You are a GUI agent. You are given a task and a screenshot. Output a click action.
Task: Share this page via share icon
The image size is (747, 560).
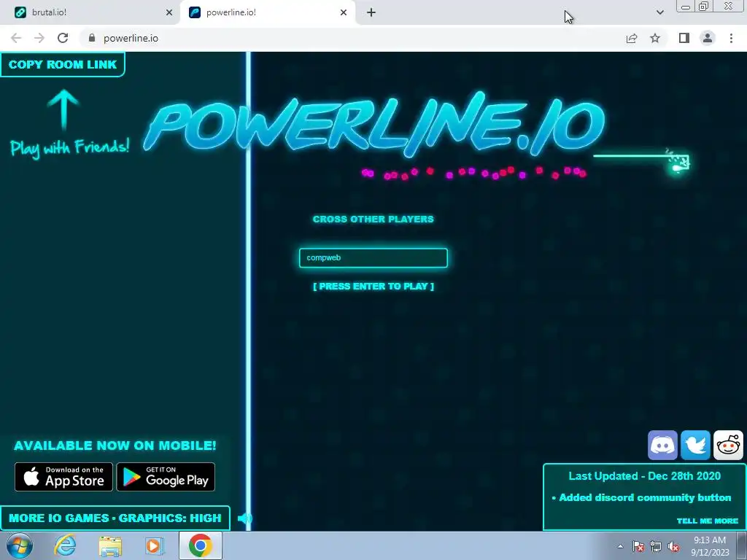[x=632, y=38]
